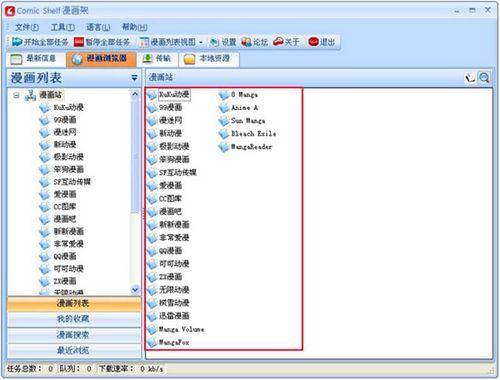
Task: Click the magnifier search icon in 漫画站 header
Action: tap(484, 78)
